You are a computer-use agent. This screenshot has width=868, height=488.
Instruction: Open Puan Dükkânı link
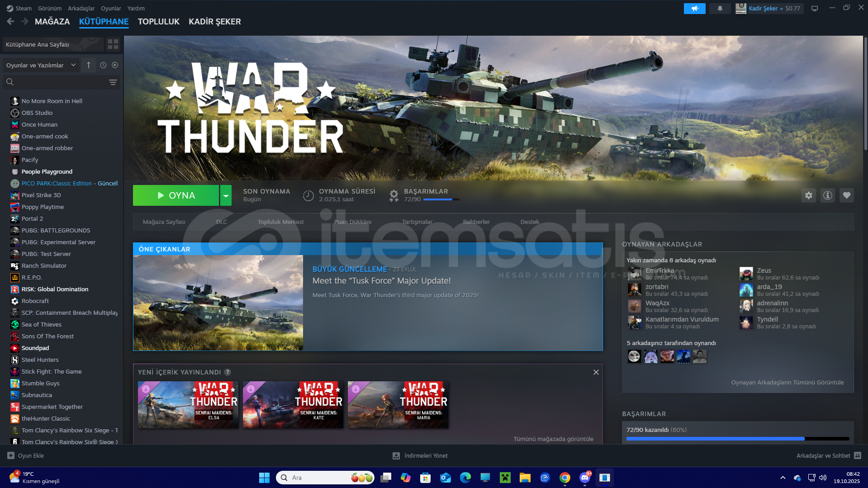(x=353, y=222)
